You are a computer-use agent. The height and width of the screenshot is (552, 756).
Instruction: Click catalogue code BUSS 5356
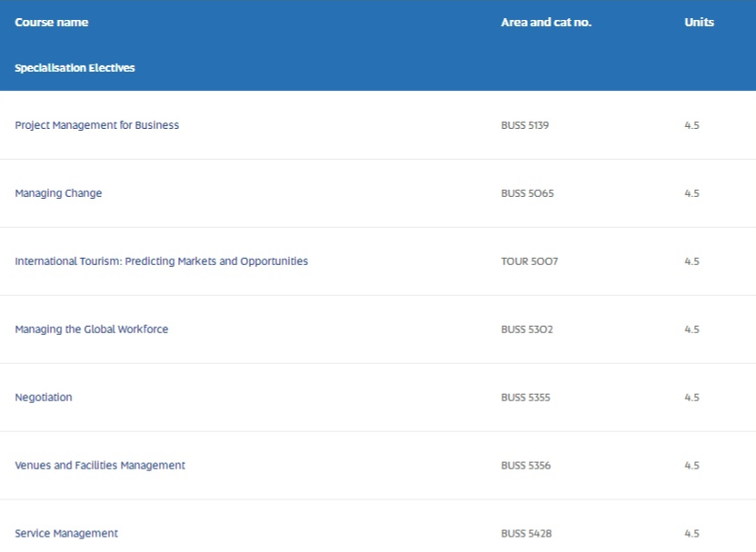[x=525, y=466]
